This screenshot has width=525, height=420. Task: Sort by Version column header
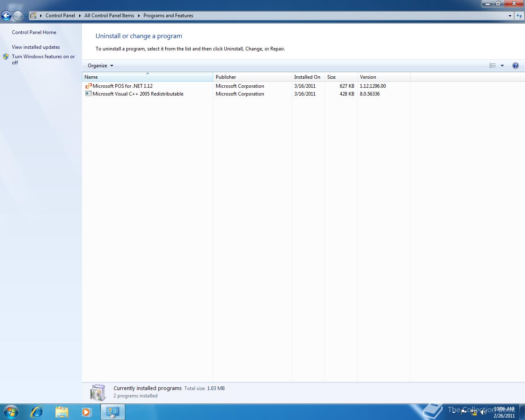pyautogui.click(x=383, y=77)
